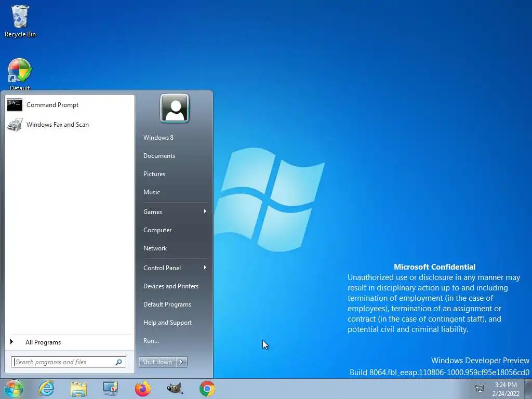The height and width of the screenshot is (399, 532).
Task: Launch GIMP from the taskbar
Action: pos(175,389)
